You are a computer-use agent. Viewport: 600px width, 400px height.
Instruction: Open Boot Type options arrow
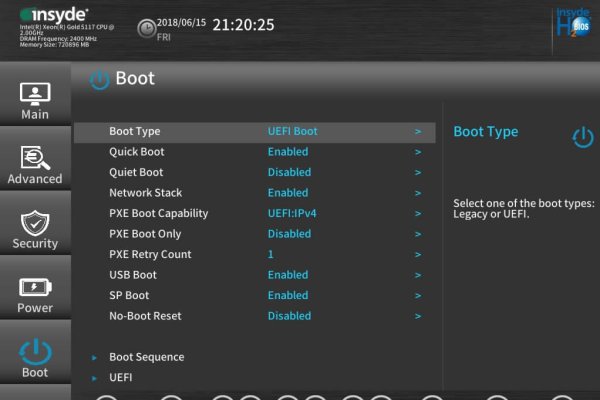[x=418, y=132]
